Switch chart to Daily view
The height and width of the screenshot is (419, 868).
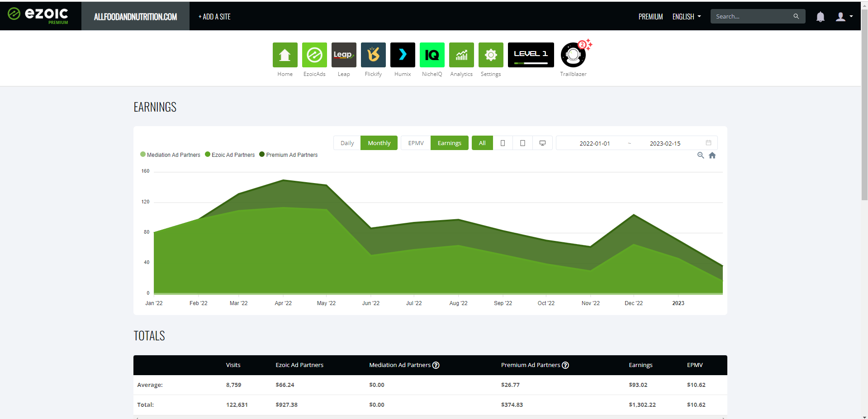click(x=347, y=143)
